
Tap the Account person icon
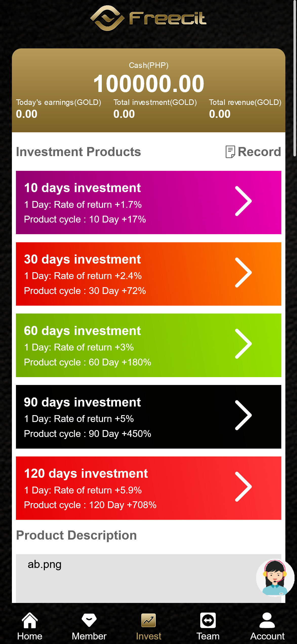267,620
